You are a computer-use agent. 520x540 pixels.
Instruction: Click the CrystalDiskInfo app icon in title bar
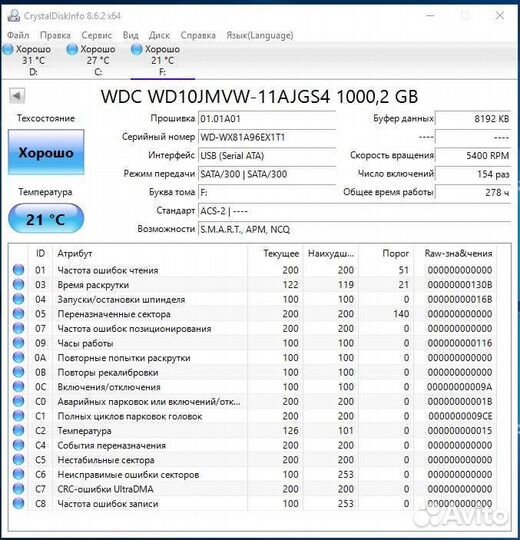point(14,15)
